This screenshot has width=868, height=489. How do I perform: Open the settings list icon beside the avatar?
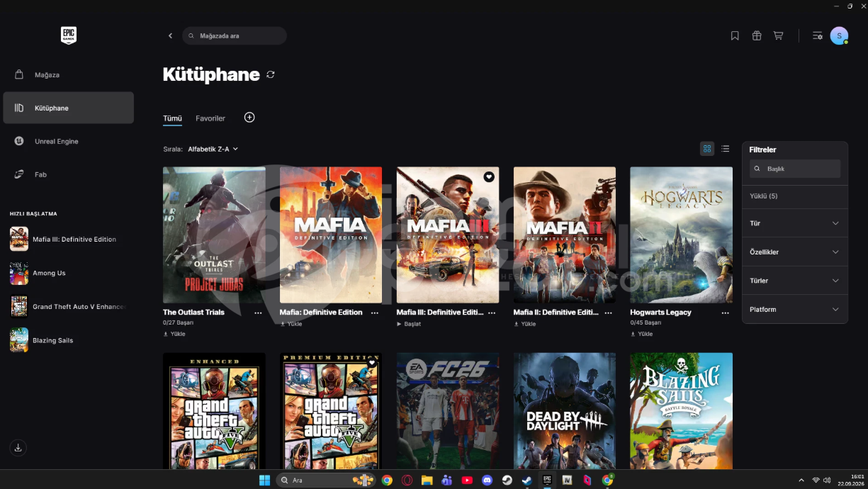(818, 35)
